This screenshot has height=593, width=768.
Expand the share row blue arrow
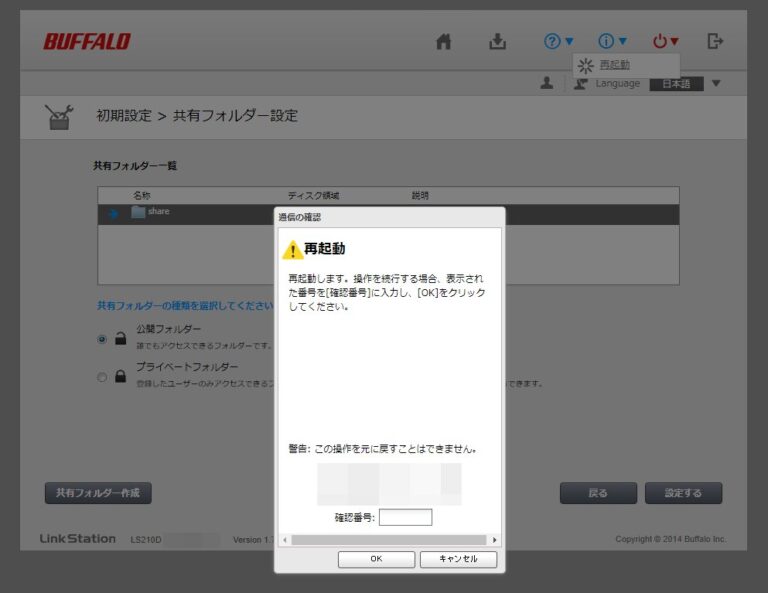114,213
